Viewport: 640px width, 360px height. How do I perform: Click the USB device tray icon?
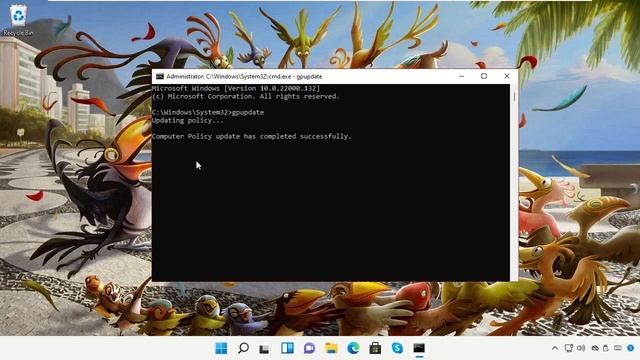tap(606, 348)
